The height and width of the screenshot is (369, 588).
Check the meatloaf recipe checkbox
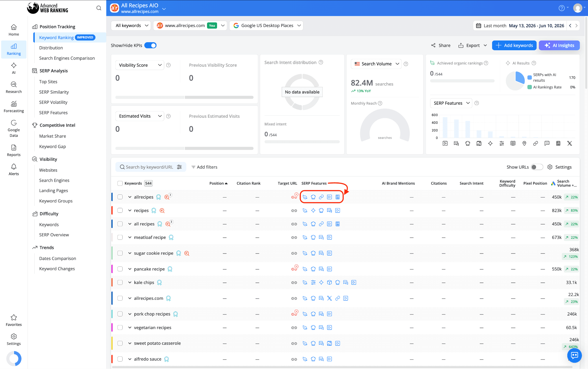pyautogui.click(x=120, y=237)
